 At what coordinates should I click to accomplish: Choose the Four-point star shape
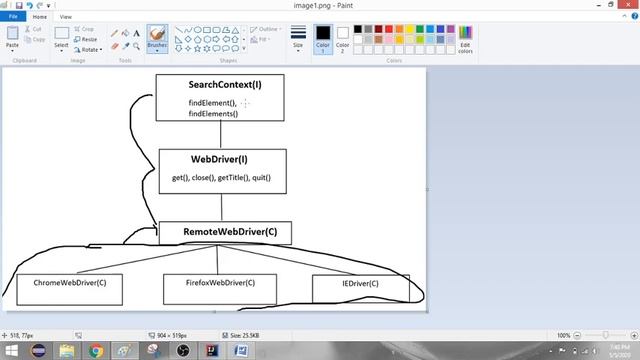tap(188, 49)
